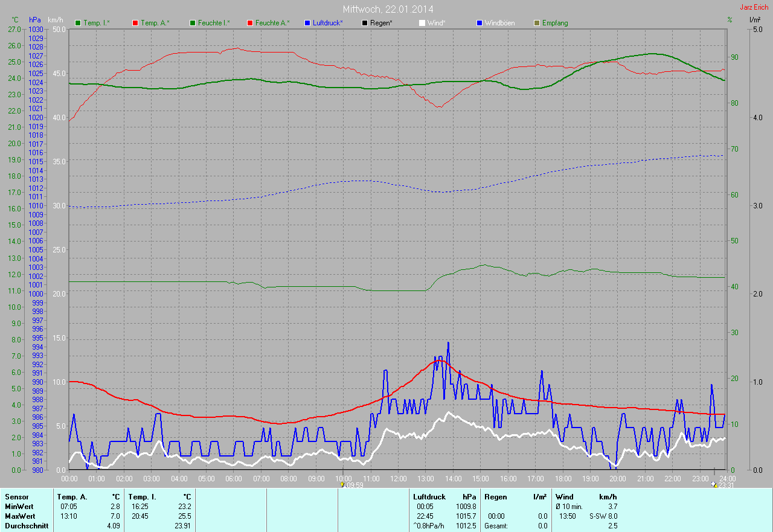Click the Jarz Erich label
The width and height of the screenshot is (773, 532).
(754, 7)
